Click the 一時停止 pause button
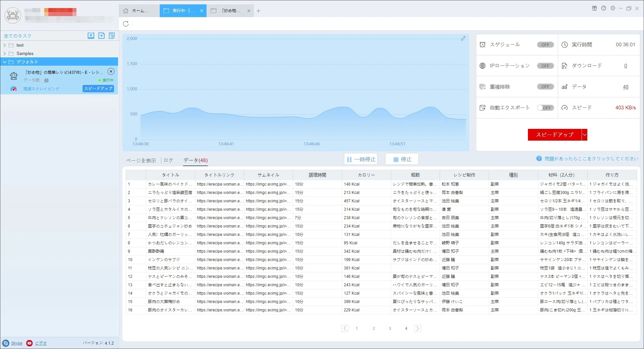Screen dimensions: 644x349 click(x=361, y=159)
